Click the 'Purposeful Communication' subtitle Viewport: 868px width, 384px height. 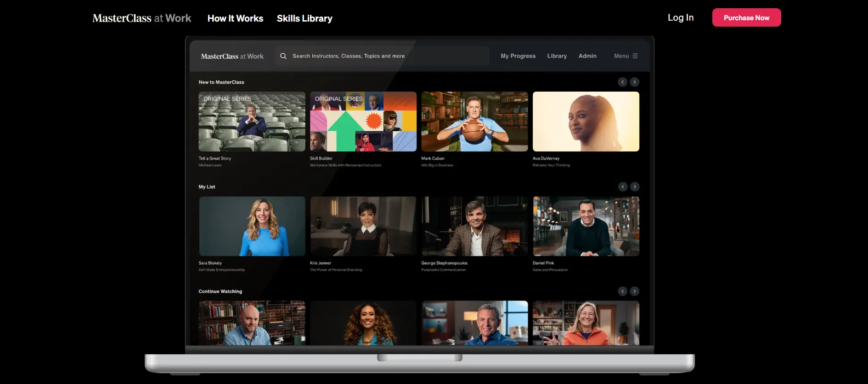coord(444,270)
